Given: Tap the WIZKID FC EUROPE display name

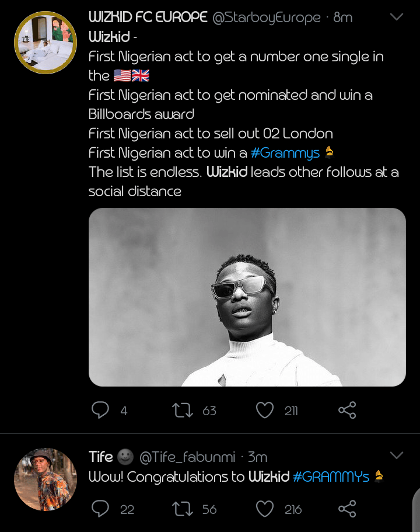Looking at the screenshot, I should (148, 18).
